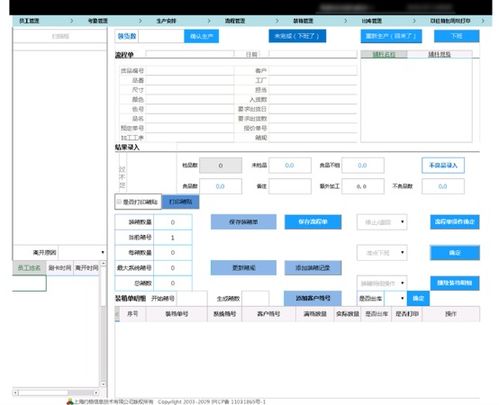Click the 额外加工 value field
499x405 pixels.
(x=363, y=186)
